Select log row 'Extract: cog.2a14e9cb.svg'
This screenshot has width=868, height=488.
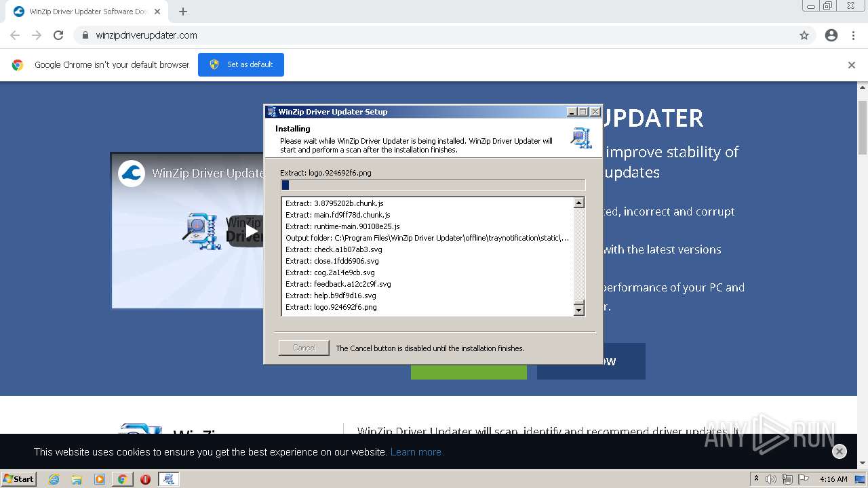(x=426, y=272)
